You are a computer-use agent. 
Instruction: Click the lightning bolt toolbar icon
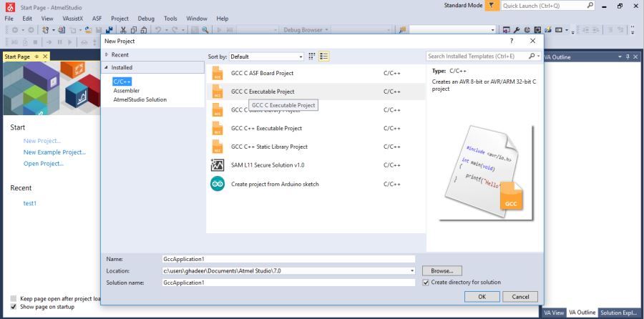pos(547,30)
